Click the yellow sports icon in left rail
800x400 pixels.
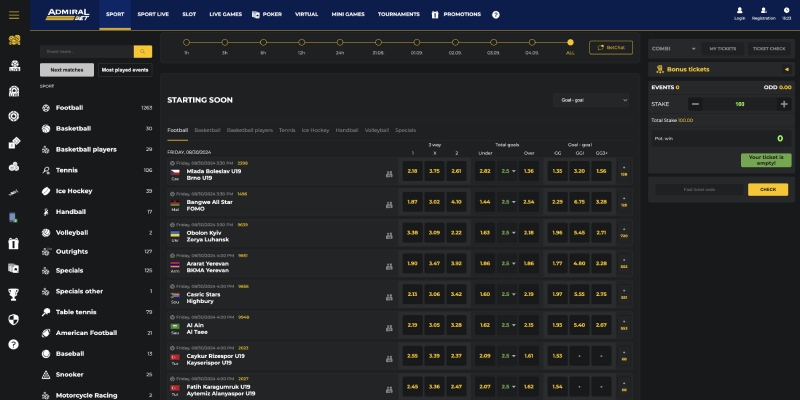tap(14, 40)
